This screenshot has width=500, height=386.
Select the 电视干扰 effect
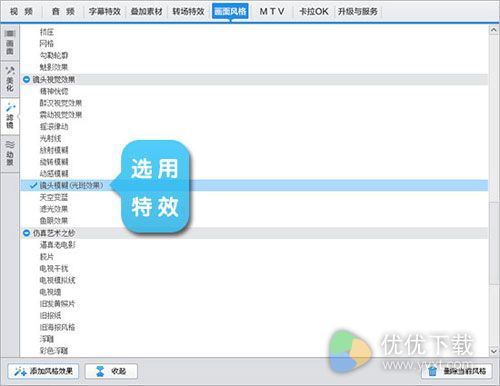(54, 268)
